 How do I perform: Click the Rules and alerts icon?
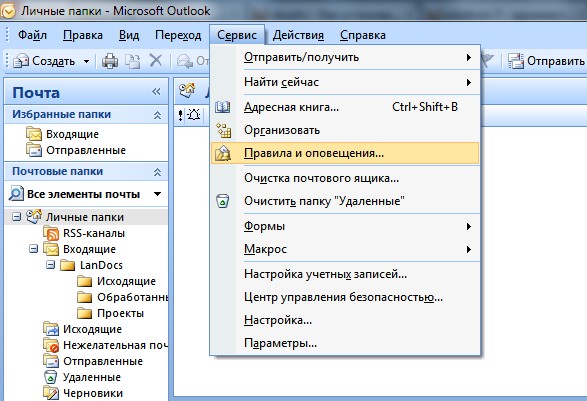pos(223,154)
